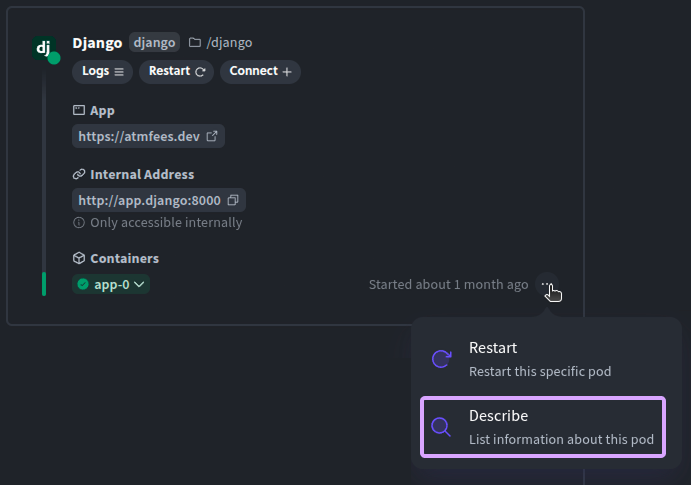Select Describe pod menu item
691x485 pixels.
tap(542, 427)
